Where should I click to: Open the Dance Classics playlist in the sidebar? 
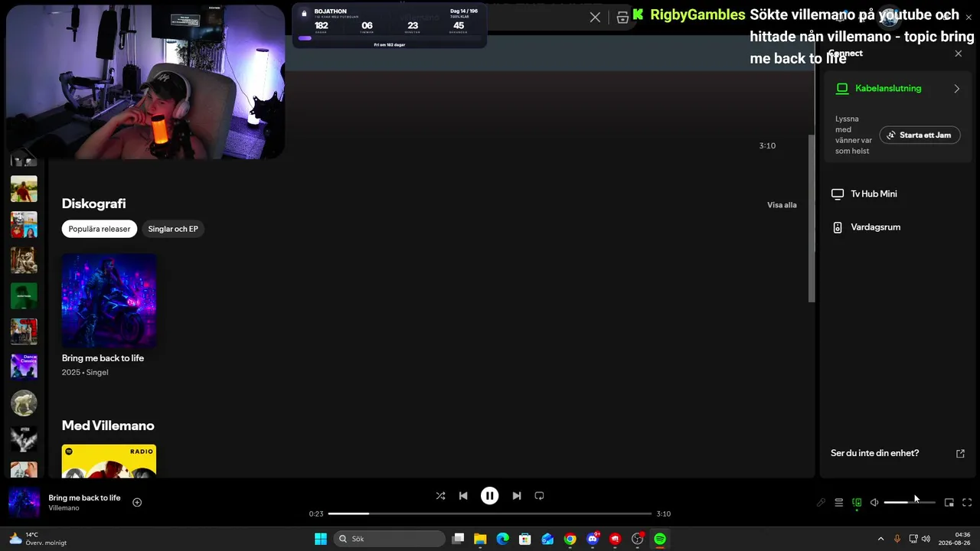click(24, 367)
